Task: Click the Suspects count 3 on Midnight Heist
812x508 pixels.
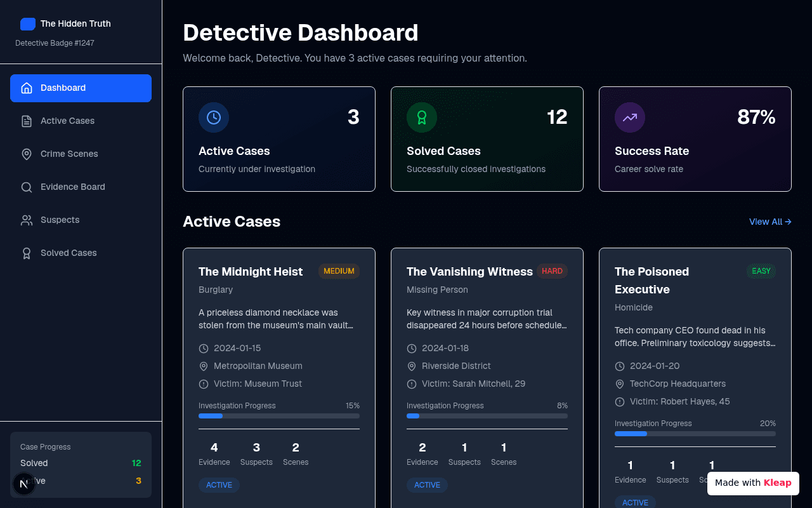Action: [x=256, y=448]
